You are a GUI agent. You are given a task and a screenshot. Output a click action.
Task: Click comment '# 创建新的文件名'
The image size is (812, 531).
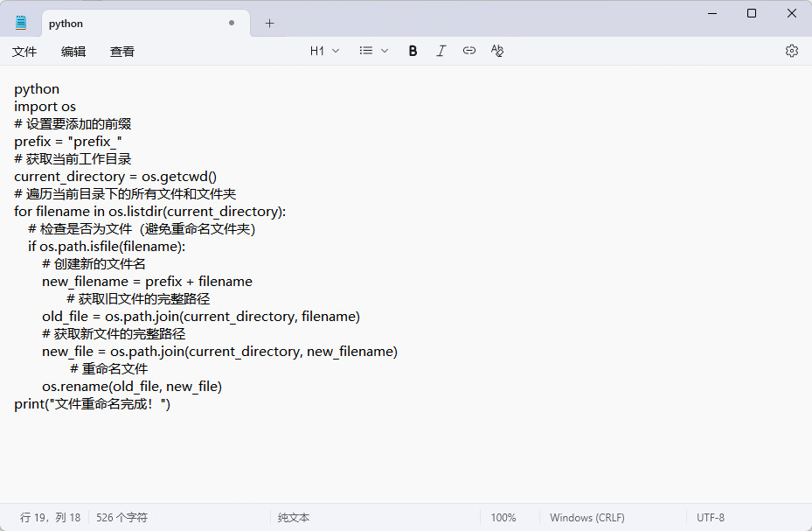[94, 263]
